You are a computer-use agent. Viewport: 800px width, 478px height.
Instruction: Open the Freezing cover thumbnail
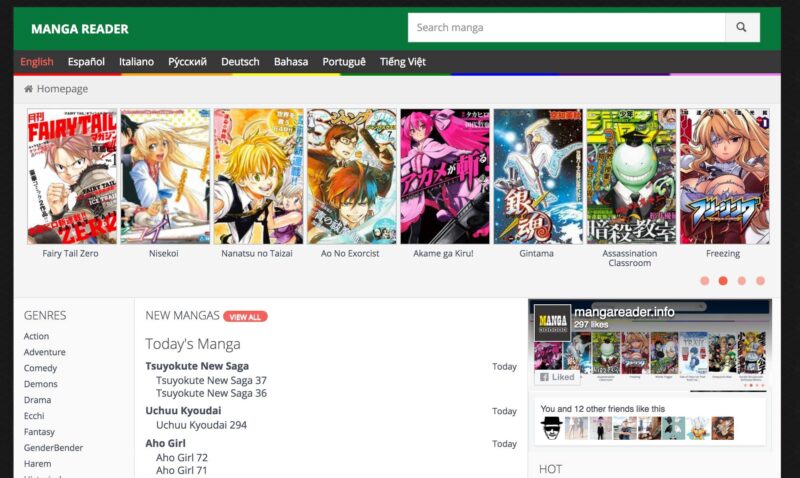tap(724, 176)
